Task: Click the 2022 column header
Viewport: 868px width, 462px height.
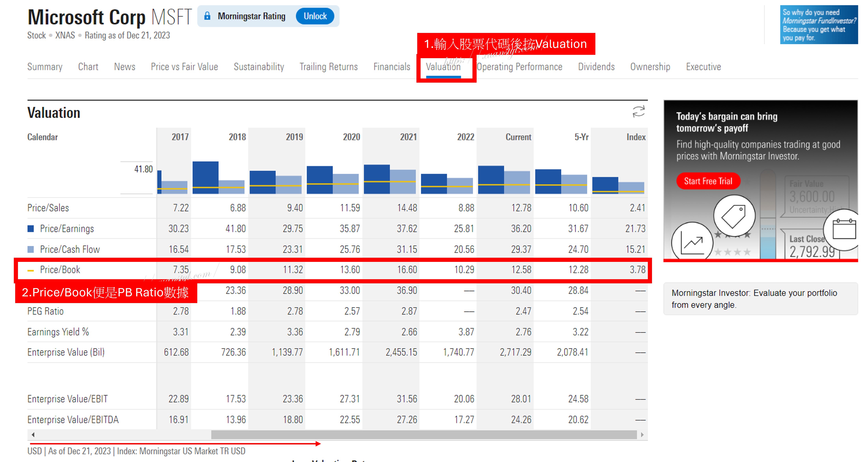Action: click(466, 137)
